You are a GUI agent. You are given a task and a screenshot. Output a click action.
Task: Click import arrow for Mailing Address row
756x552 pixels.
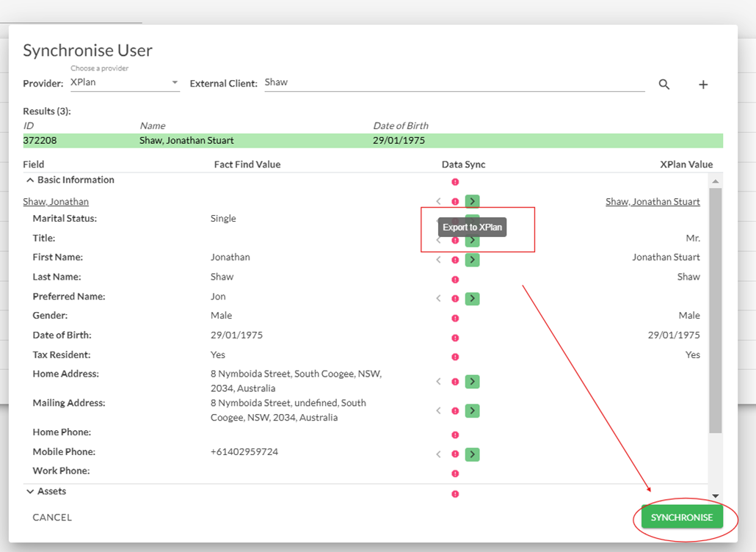[x=438, y=410]
